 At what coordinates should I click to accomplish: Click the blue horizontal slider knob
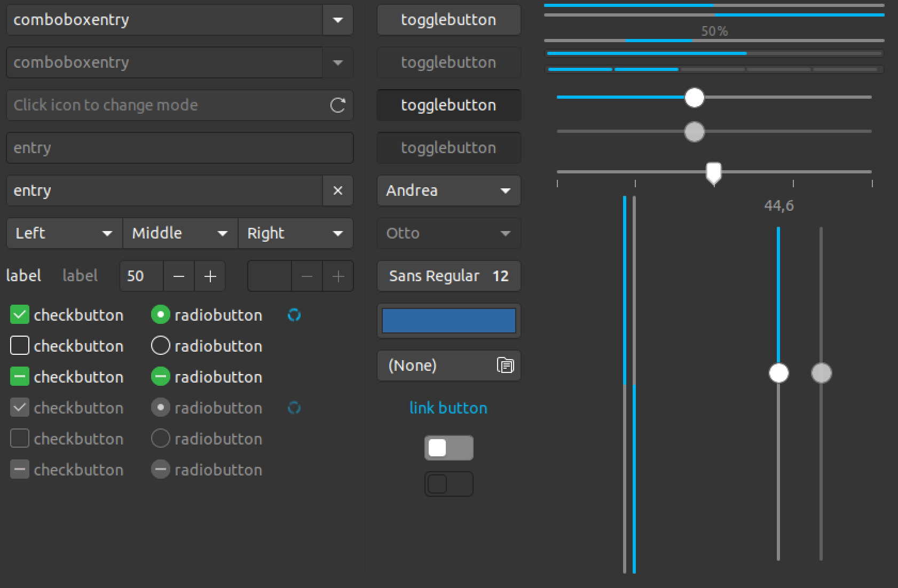click(695, 98)
